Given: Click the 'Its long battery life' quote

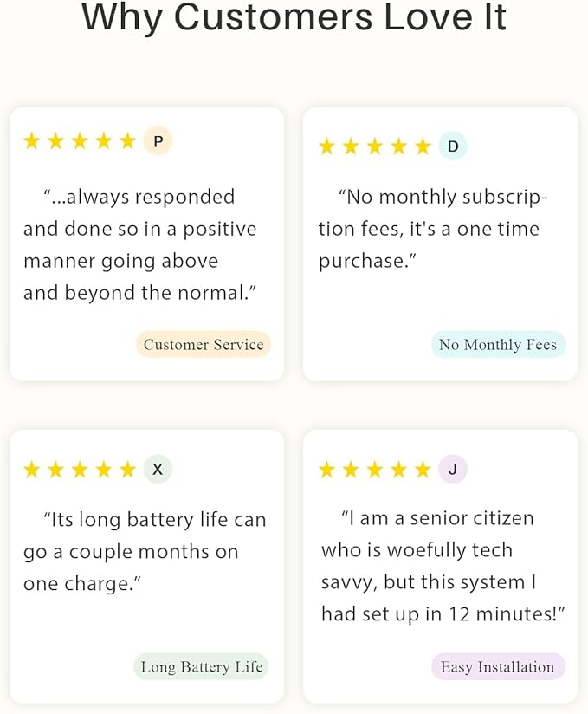Looking at the screenshot, I should pyautogui.click(x=145, y=551).
